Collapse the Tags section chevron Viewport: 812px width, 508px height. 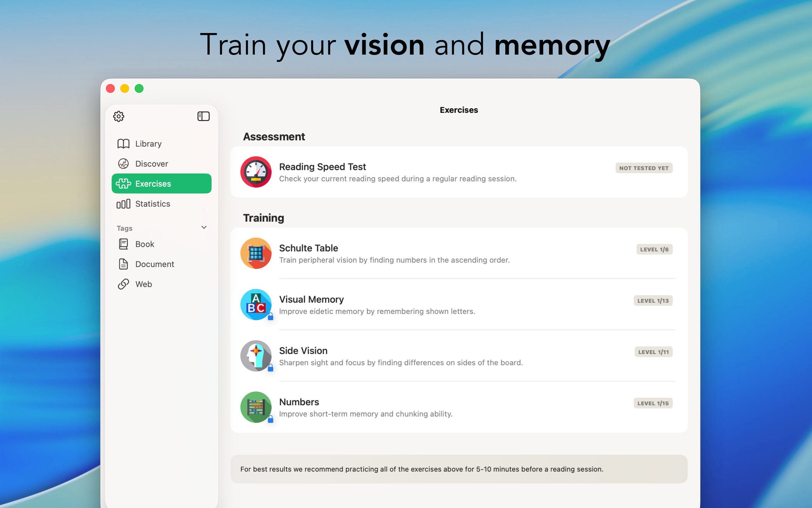(x=204, y=227)
